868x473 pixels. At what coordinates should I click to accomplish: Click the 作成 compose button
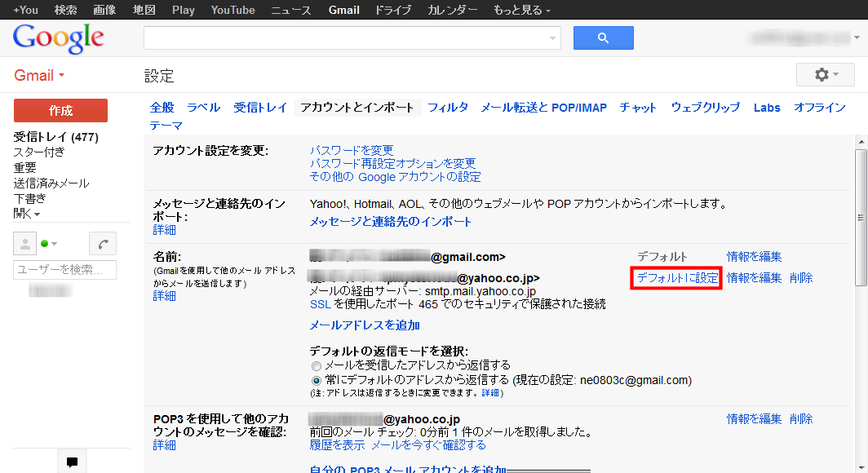coord(61,111)
